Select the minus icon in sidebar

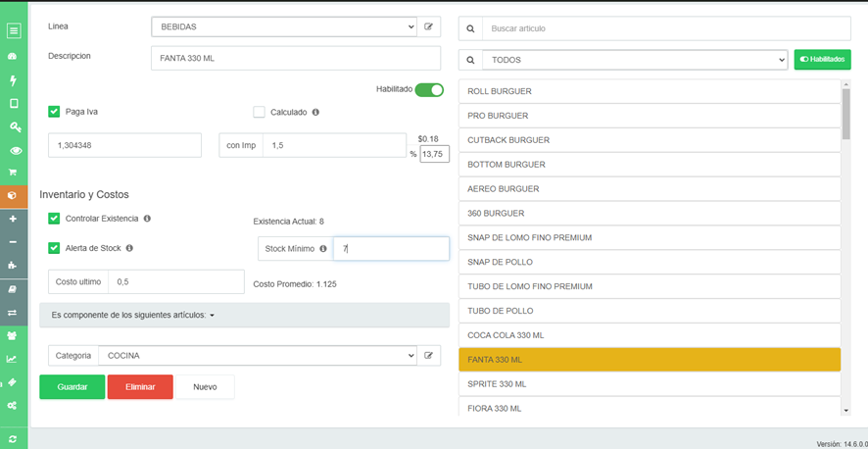(x=14, y=242)
